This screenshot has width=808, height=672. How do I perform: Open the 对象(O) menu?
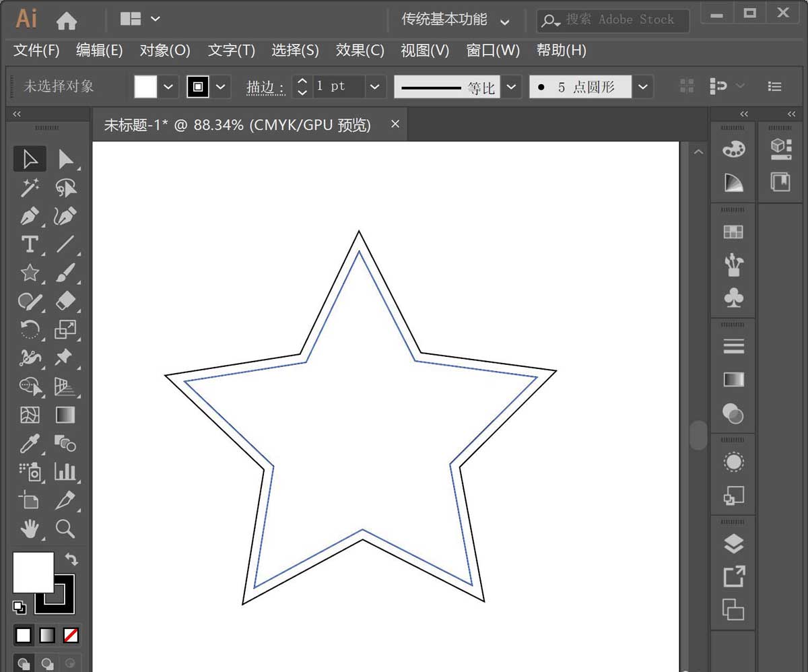click(165, 51)
